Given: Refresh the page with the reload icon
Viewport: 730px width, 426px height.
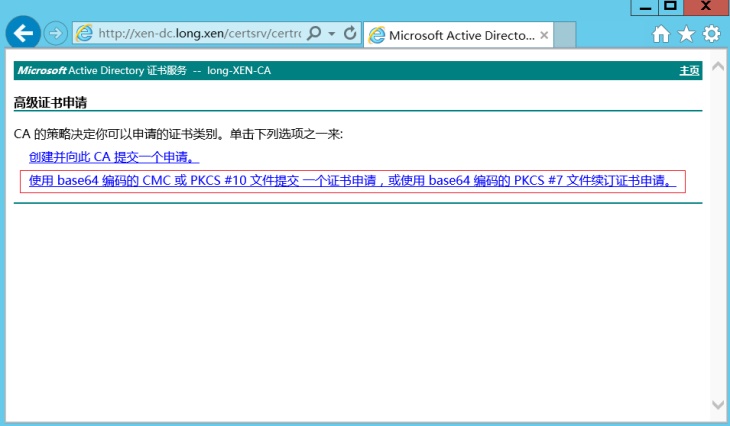Looking at the screenshot, I should tap(350, 33).
